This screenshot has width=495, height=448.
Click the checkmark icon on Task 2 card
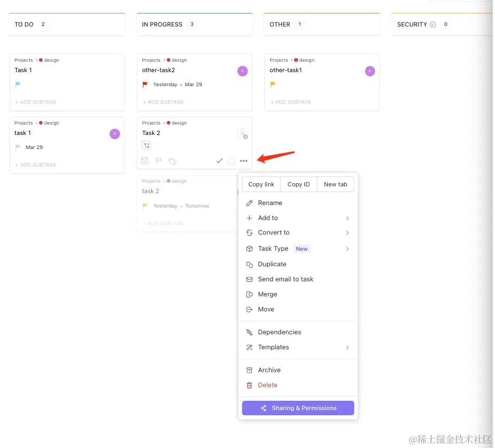click(219, 161)
